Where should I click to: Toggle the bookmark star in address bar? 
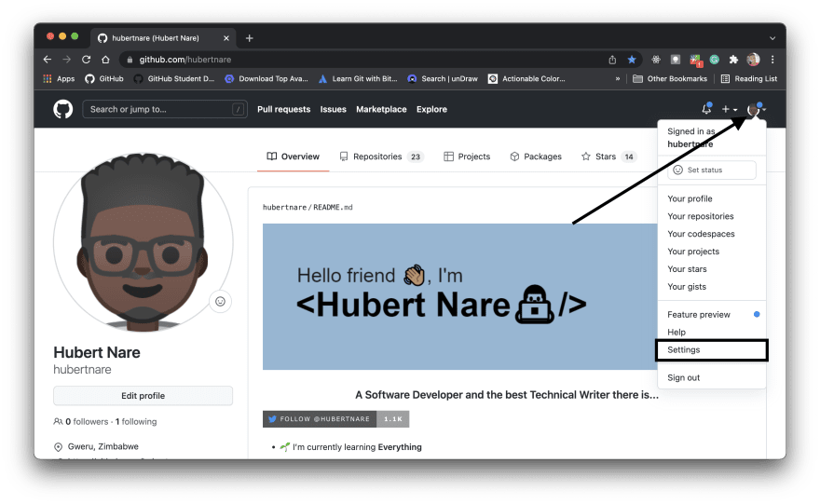[632, 60]
